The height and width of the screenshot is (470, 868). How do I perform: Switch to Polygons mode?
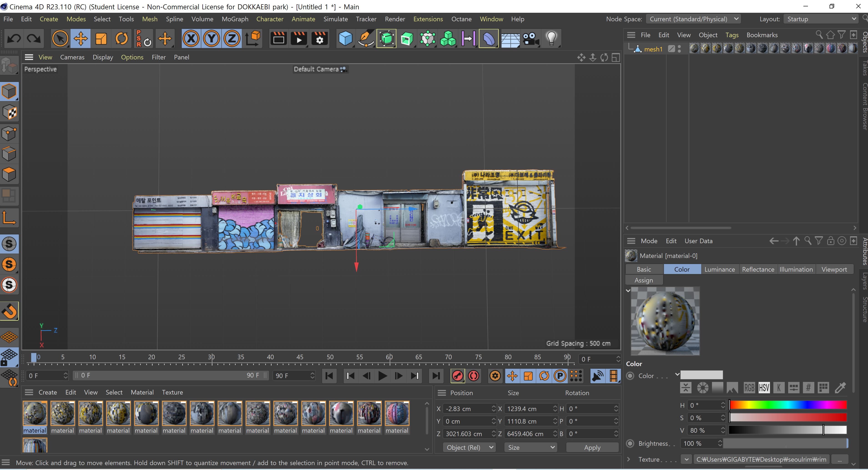point(9,174)
